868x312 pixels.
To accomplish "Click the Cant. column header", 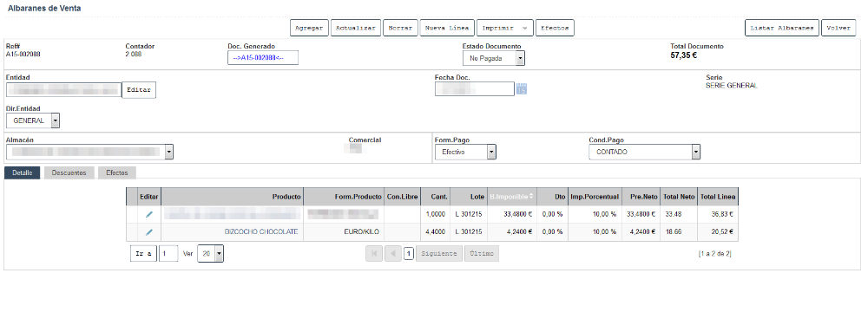I will click(x=436, y=197).
